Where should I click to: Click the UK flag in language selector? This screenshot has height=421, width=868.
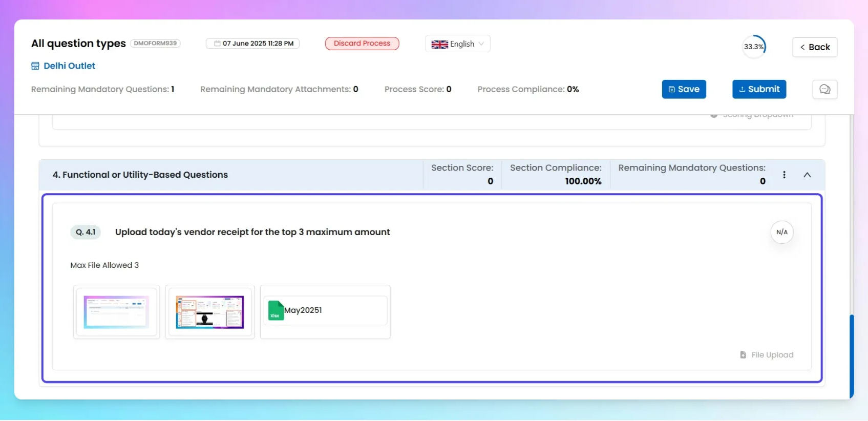[x=439, y=44]
